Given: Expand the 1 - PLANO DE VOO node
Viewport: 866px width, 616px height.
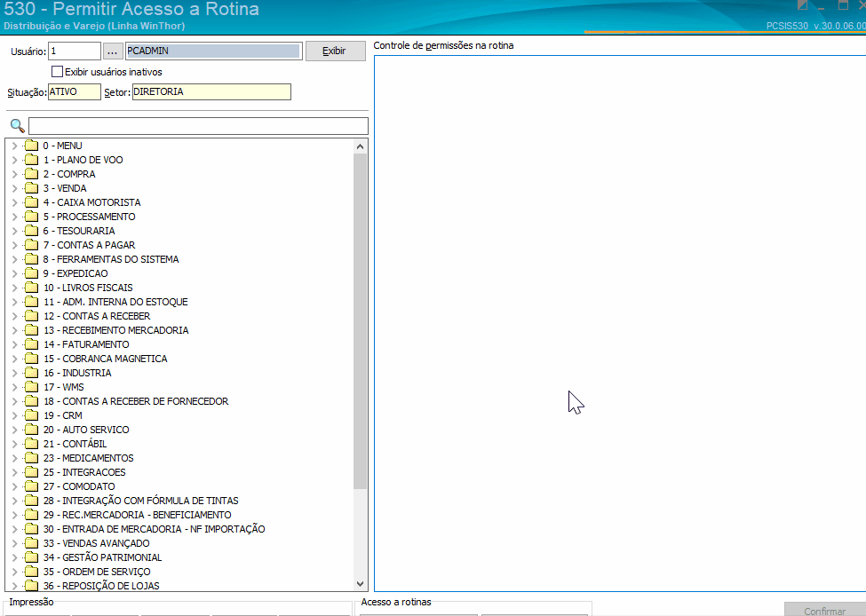Looking at the screenshot, I should click(14, 160).
